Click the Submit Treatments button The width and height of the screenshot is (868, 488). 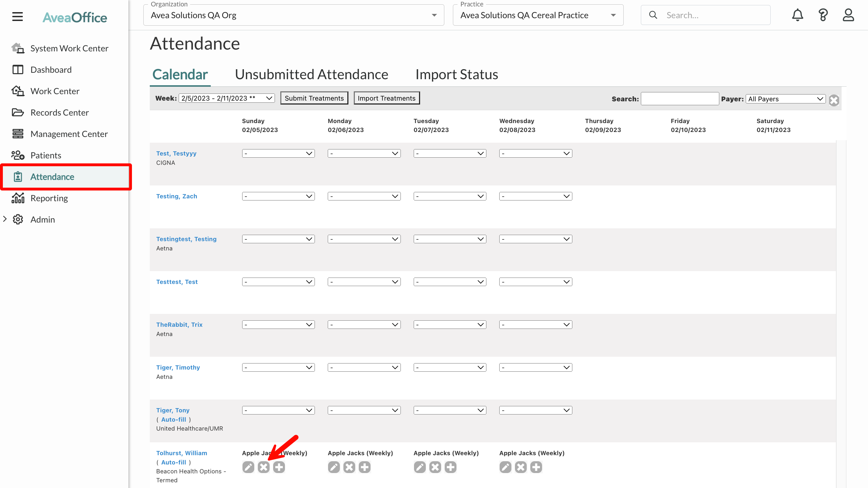click(x=314, y=98)
